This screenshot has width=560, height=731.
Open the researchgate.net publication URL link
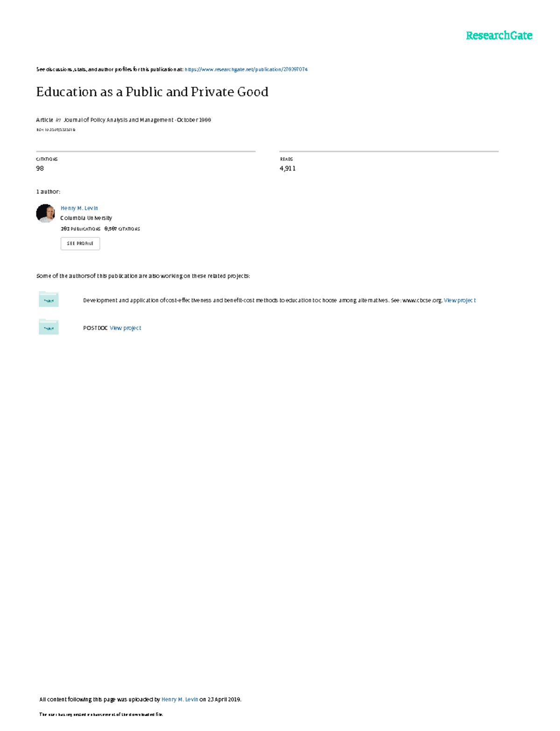(x=246, y=70)
